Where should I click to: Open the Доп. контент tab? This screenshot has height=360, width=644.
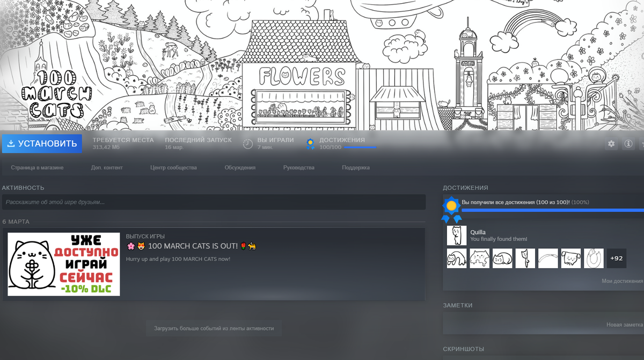(107, 167)
